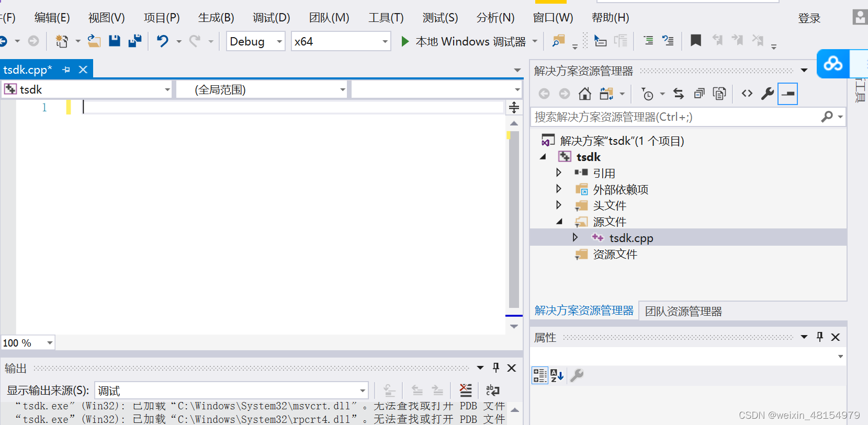This screenshot has height=425, width=868.
Task: Click the Pending Changes Filter clock icon
Action: pos(648,94)
